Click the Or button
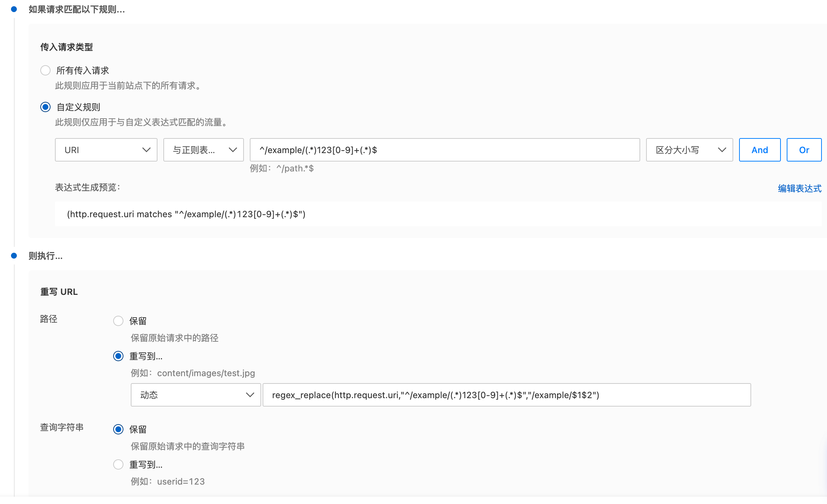 coord(804,150)
